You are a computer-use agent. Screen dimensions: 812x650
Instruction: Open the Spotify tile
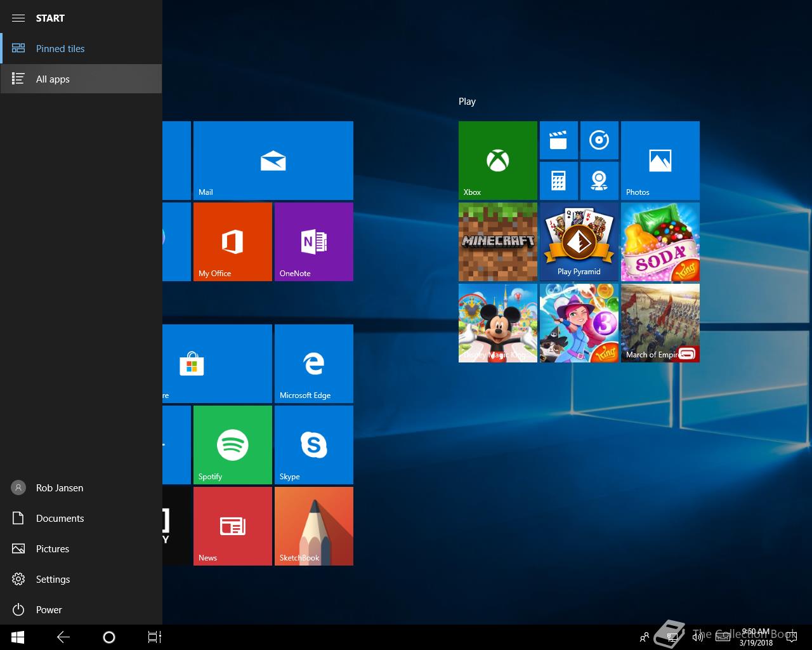click(x=233, y=445)
